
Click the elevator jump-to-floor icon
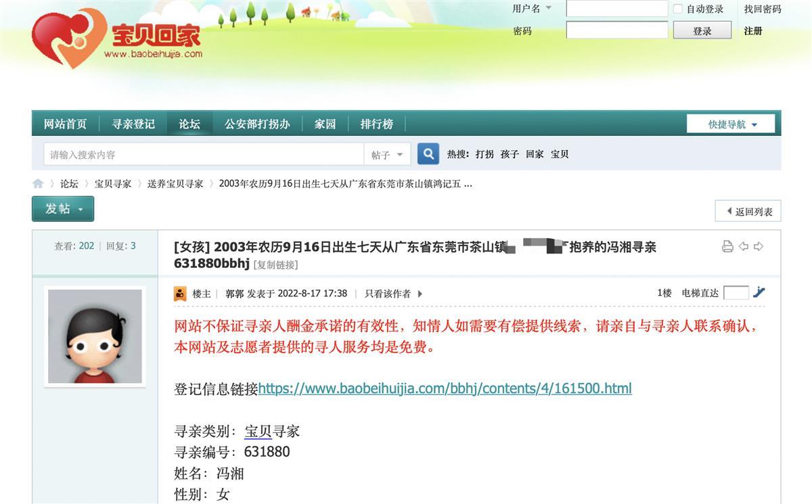click(x=759, y=292)
